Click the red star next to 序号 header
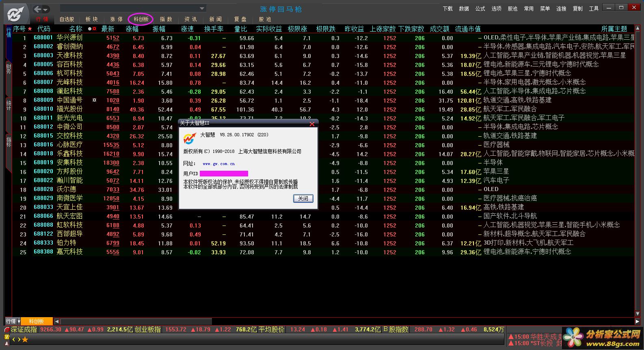The height and width of the screenshot is (350, 644). coord(30,29)
